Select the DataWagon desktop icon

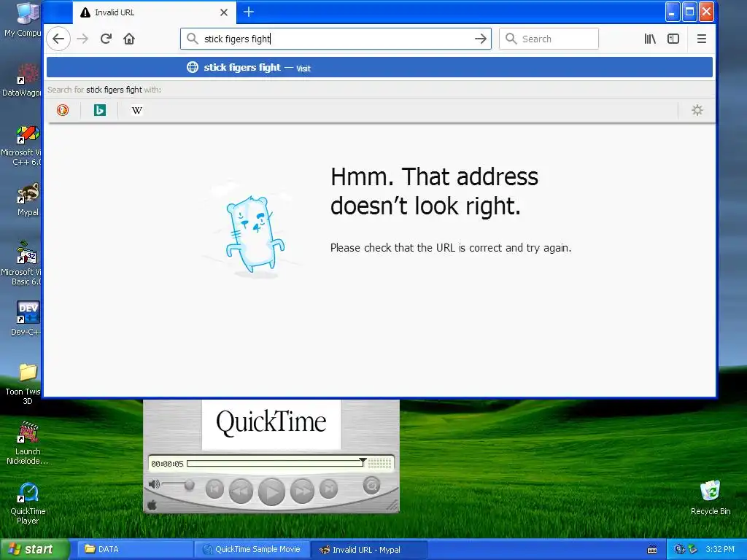23,80
